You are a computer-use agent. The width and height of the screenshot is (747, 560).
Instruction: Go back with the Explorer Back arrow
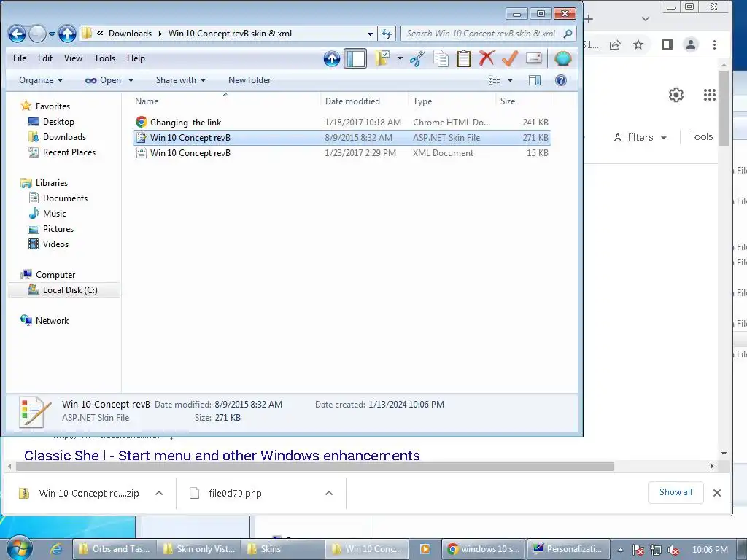[x=18, y=34]
